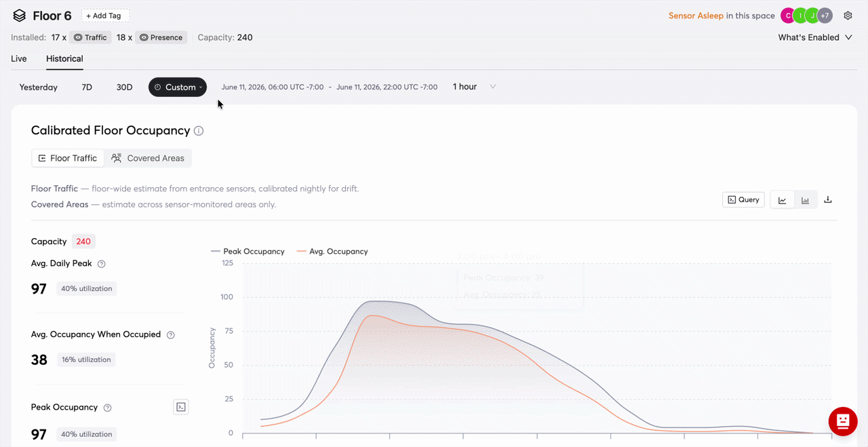This screenshot has height=447, width=868.
Task: Switch to the line chart view
Action: pyautogui.click(x=783, y=200)
